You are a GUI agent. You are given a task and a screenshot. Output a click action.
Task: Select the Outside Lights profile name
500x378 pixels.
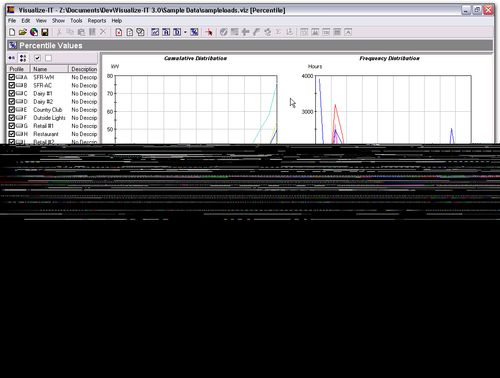[49, 118]
